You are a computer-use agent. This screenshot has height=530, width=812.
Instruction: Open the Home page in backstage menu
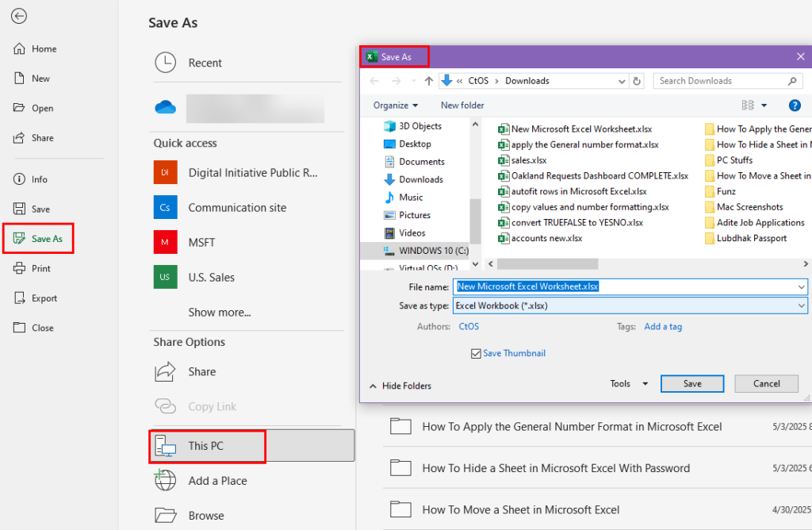35,48
